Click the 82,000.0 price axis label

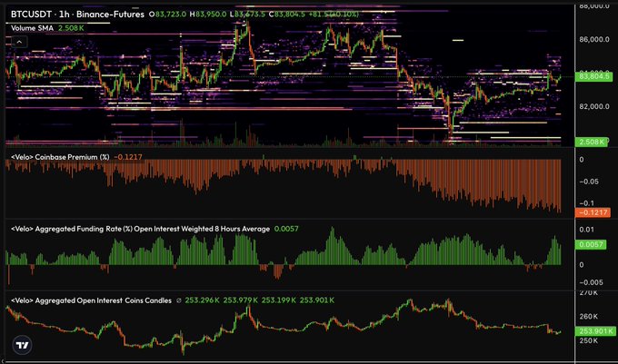[594, 106]
